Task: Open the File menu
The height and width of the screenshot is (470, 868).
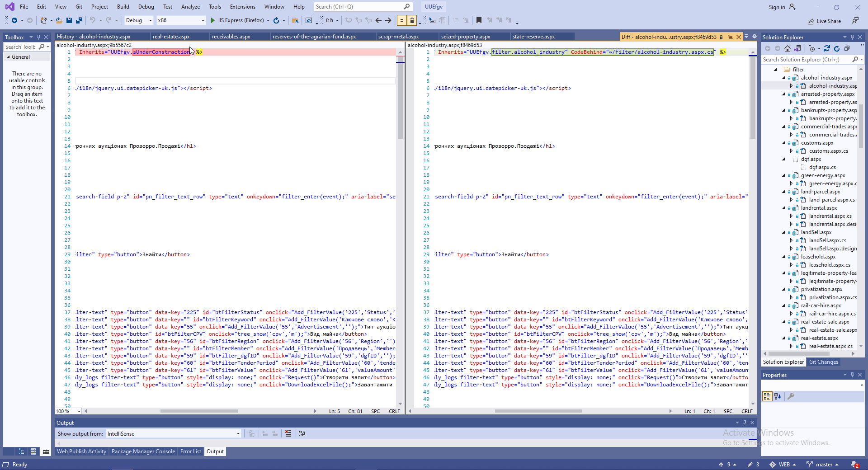Action: tap(24, 7)
